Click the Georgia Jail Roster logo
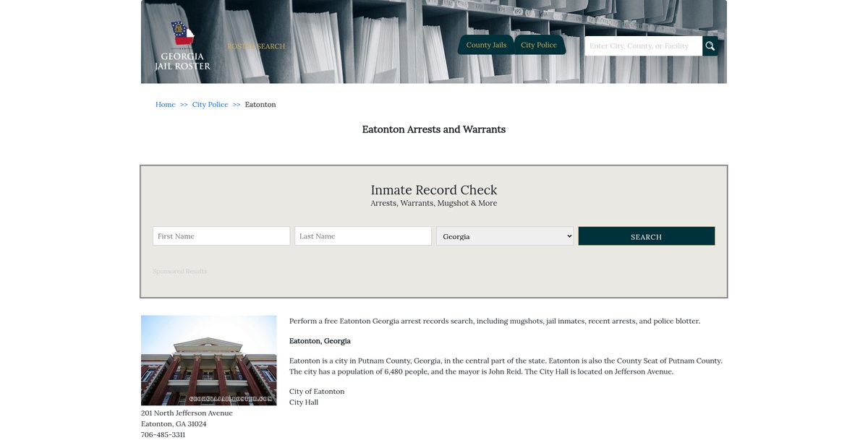 click(182, 46)
